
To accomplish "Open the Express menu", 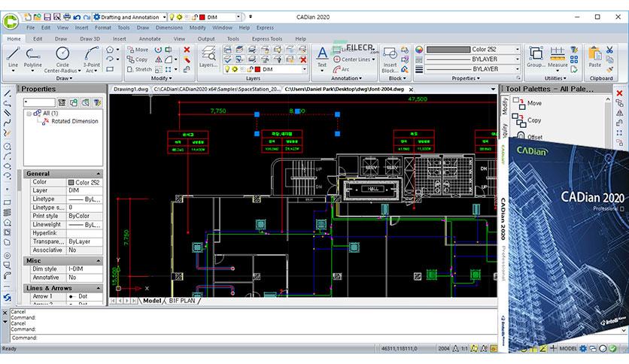I will point(265,28).
